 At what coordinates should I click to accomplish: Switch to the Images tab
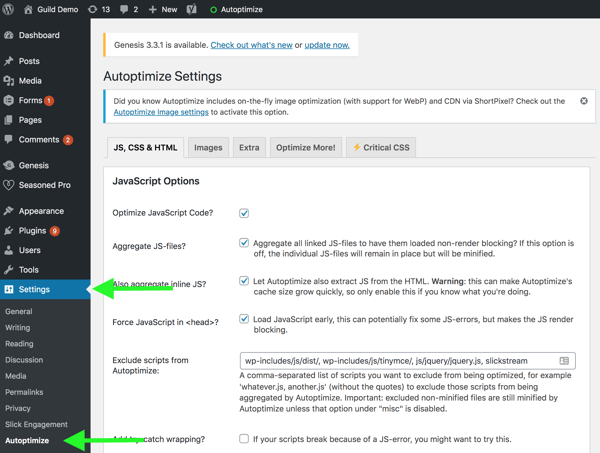point(208,148)
